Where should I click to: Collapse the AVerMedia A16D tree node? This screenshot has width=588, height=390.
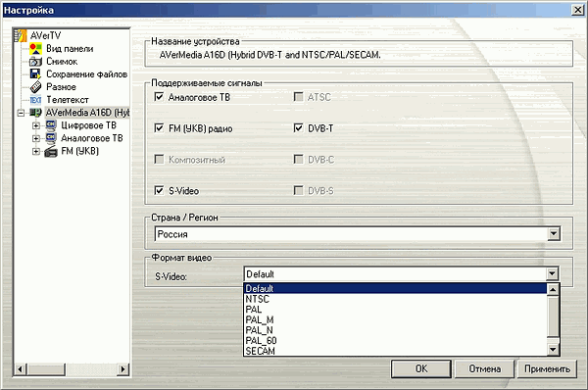point(21,113)
